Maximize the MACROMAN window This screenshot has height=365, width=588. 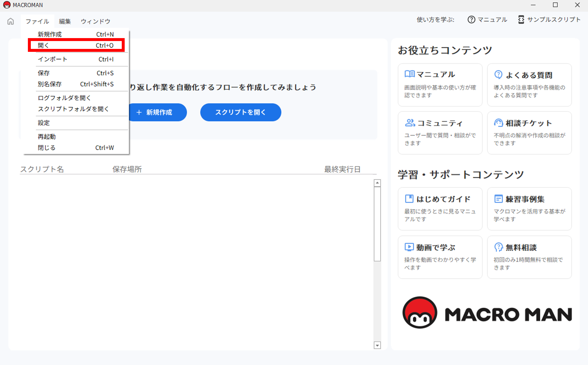click(x=555, y=5)
